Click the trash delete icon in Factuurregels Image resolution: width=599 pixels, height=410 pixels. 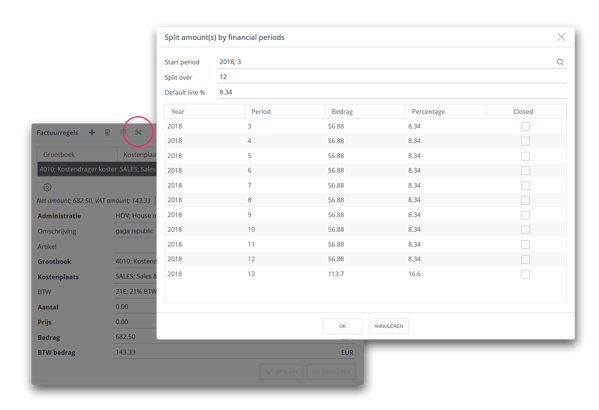coord(107,132)
